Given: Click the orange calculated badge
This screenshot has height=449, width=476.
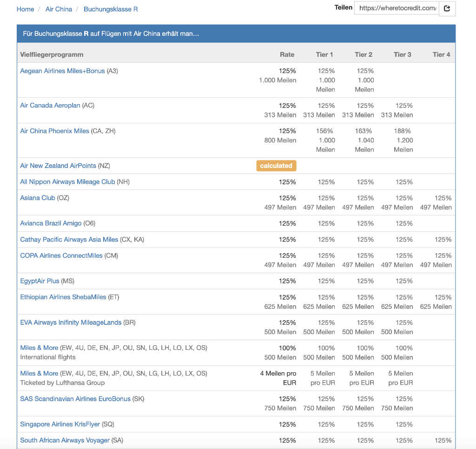Looking at the screenshot, I should pyautogui.click(x=276, y=166).
